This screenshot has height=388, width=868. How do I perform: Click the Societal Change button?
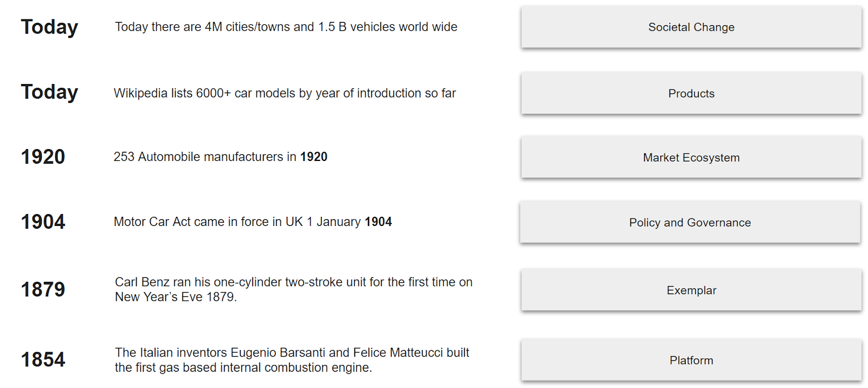[x=691, y=27]
